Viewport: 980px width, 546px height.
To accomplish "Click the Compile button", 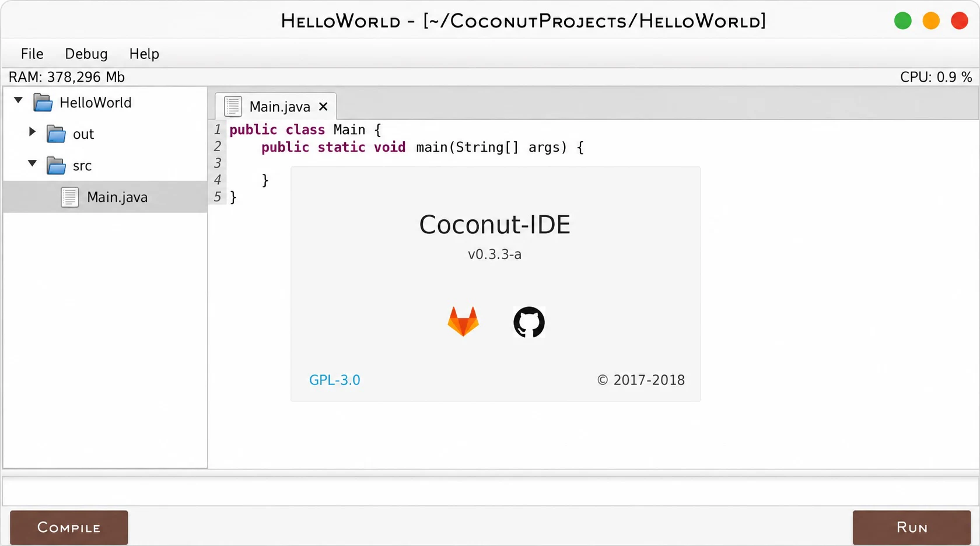I will coord(69,527).
